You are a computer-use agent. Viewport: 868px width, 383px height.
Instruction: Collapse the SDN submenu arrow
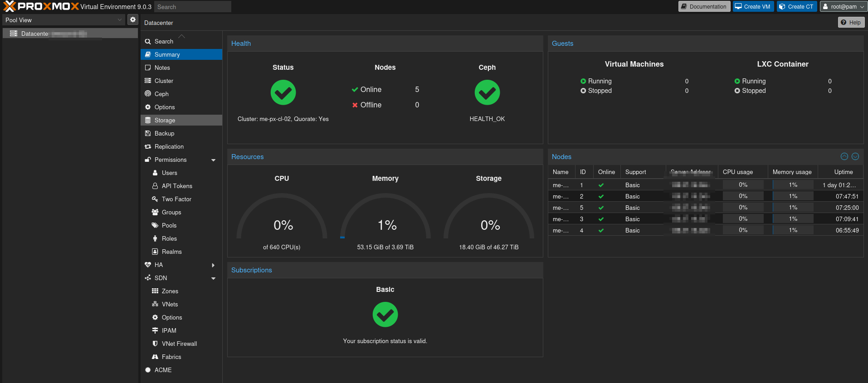click(213, 278)
